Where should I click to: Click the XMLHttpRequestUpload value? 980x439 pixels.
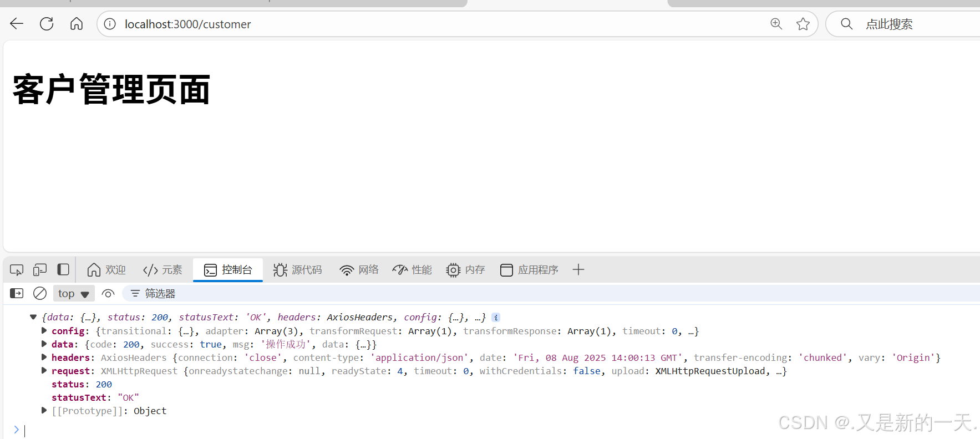coord(710,371)
